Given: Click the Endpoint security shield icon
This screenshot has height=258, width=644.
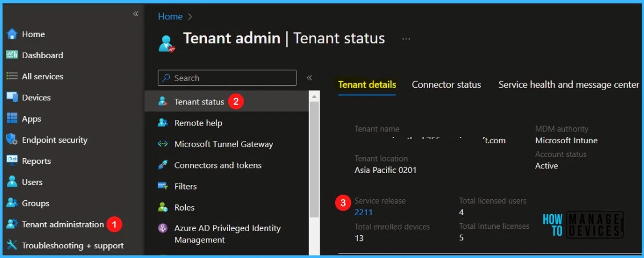Looking at the screenshot, I should [x=12, y=140].
